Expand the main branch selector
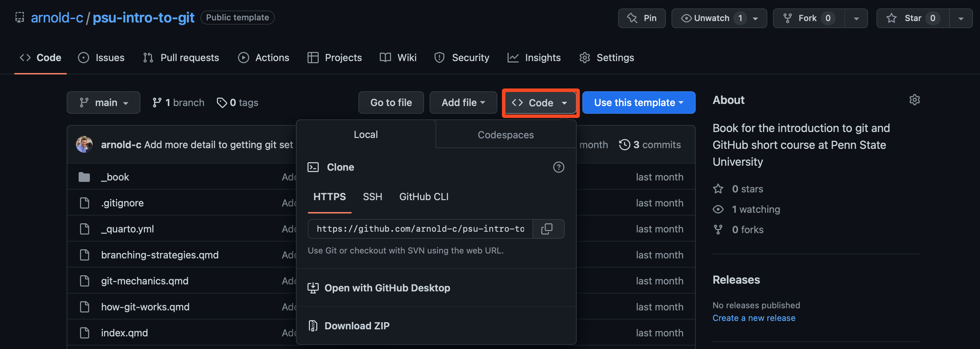980x349 pixels. pyautogui.click(x=104, y=103)
